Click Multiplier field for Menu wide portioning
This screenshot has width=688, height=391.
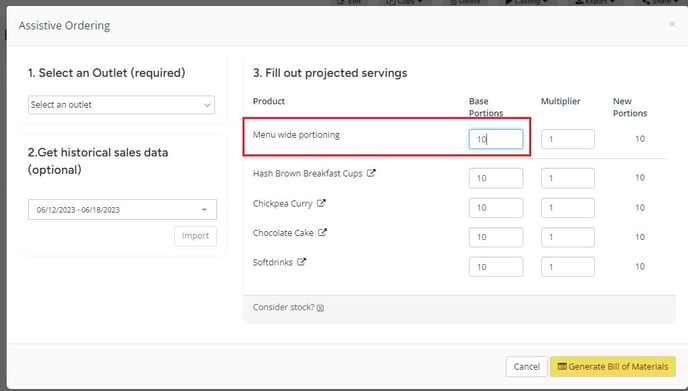pyautogui.click(x=568, y=139)
